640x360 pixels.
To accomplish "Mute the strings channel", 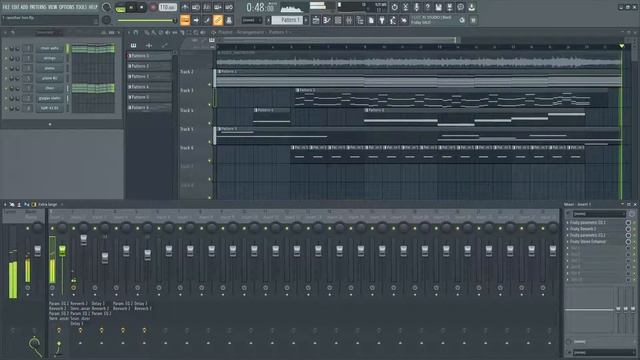I will [x=6, y=58].
